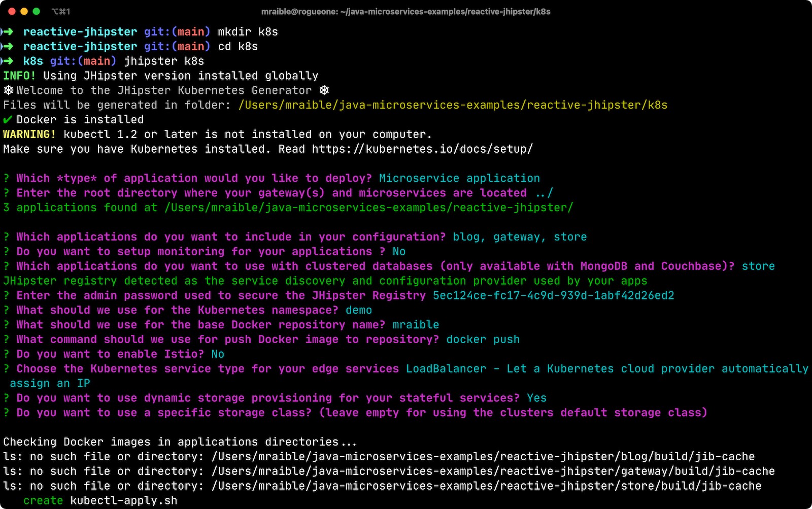Minimize the terminal with the yellow button

[x=24, y=11]
